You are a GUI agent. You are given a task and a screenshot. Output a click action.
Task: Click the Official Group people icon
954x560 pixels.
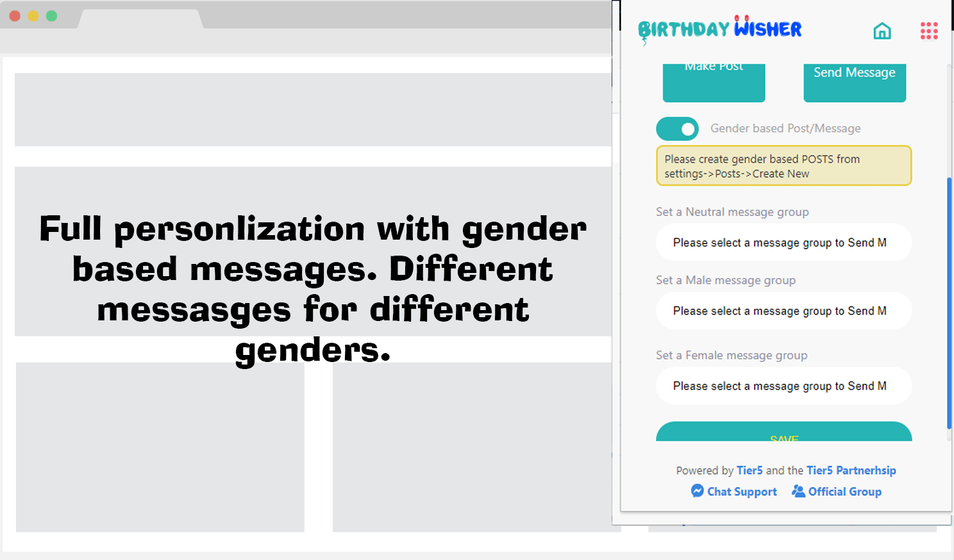798,491
